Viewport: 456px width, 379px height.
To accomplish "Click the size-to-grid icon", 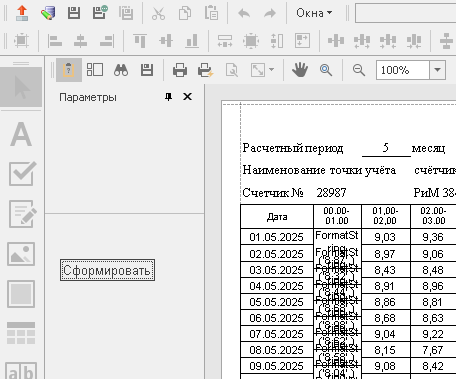I will coord(303,40).
